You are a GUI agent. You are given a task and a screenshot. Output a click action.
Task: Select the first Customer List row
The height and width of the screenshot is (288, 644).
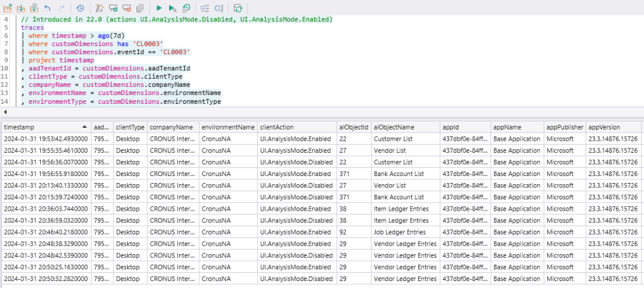(389, 138)
